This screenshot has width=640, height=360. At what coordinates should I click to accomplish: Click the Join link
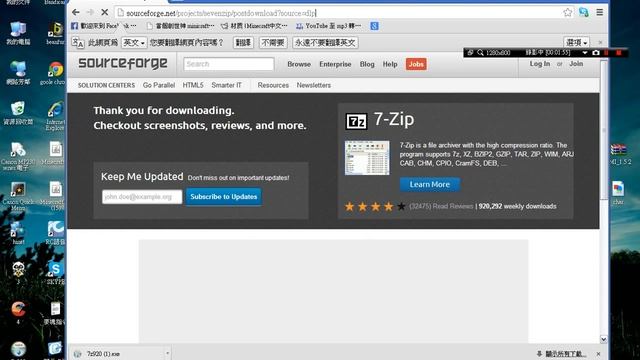[576, 64]
